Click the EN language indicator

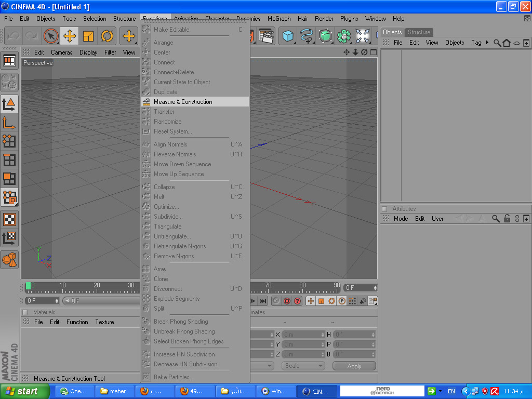click(451, 391)
